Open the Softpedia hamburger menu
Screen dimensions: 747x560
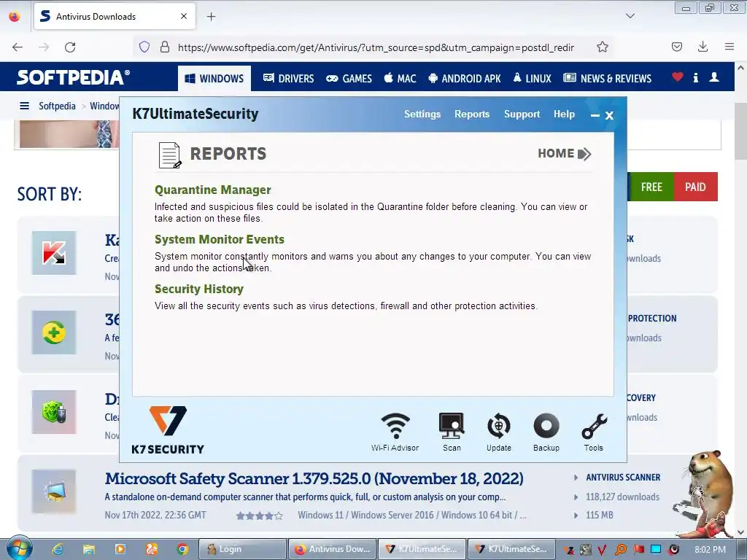[x=24, y=106]
